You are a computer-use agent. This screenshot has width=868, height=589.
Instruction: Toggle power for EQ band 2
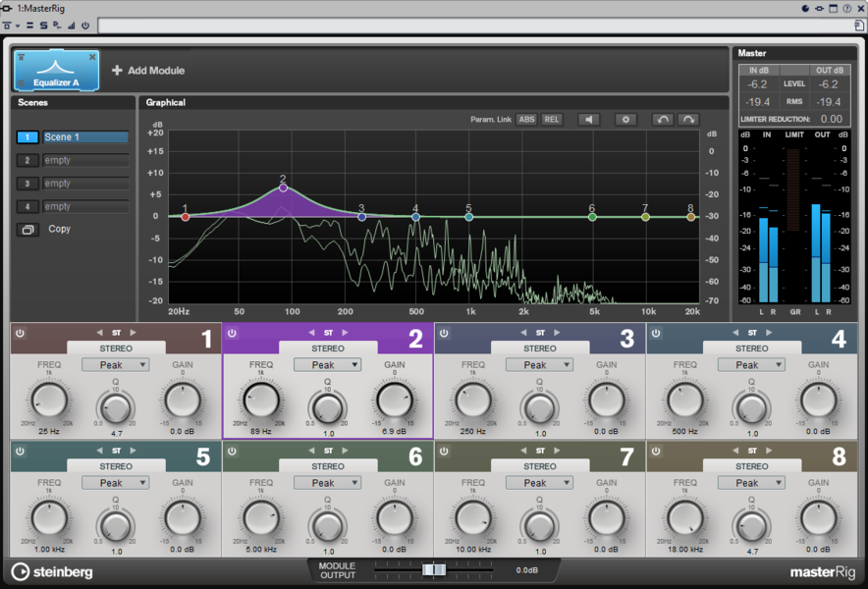232,333
